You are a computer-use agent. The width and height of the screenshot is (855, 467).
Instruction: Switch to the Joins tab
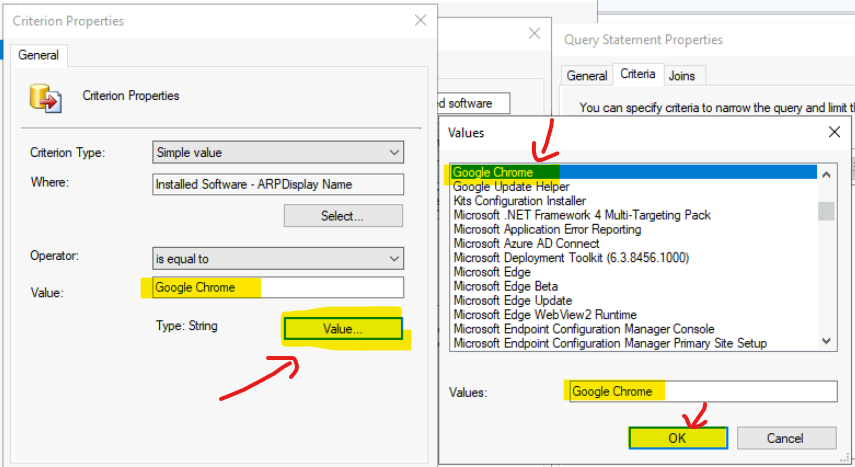[x=682, y=76]
